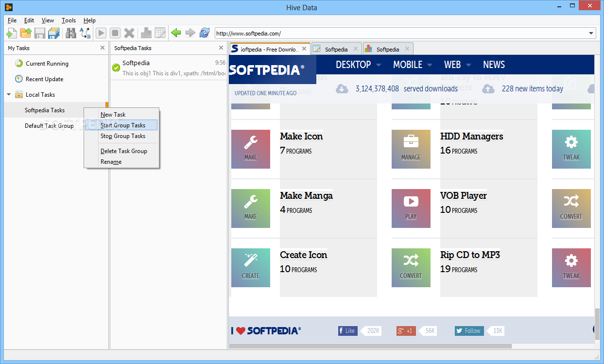Image resolution: width=604 pixels, height=364 pixels.
Task: Click the Softpedia logo in page header
Action: point(266,70)
